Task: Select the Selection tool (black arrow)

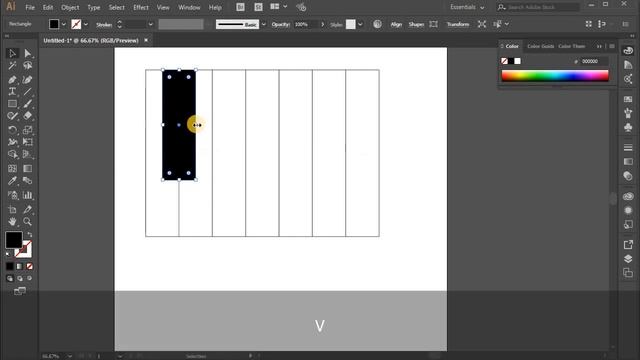Action: tap(12, 53)
